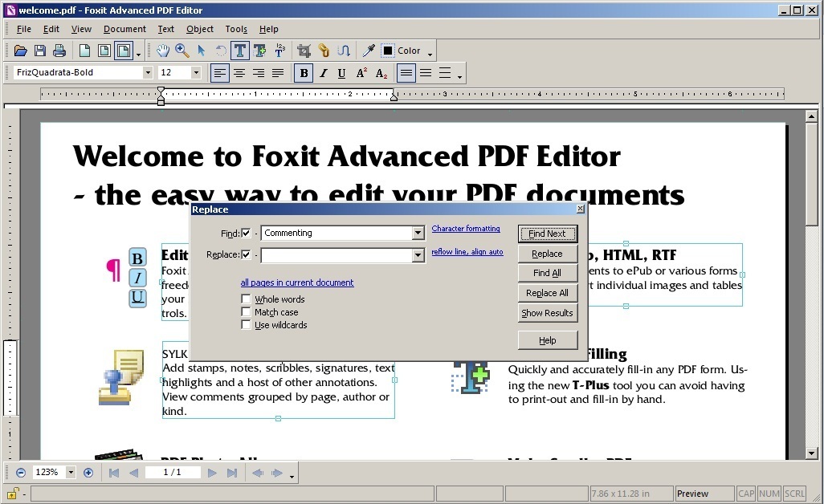Apply center text alignment
The height and width of the screenshot is (504, 824).
[x=239, y=73]
